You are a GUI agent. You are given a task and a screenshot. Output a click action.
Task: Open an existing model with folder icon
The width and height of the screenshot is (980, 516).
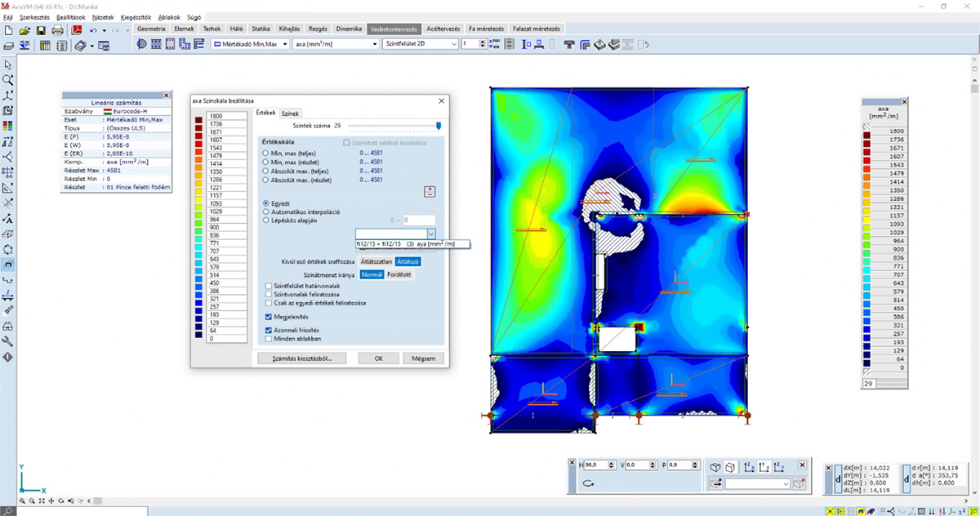click(24, 30)
